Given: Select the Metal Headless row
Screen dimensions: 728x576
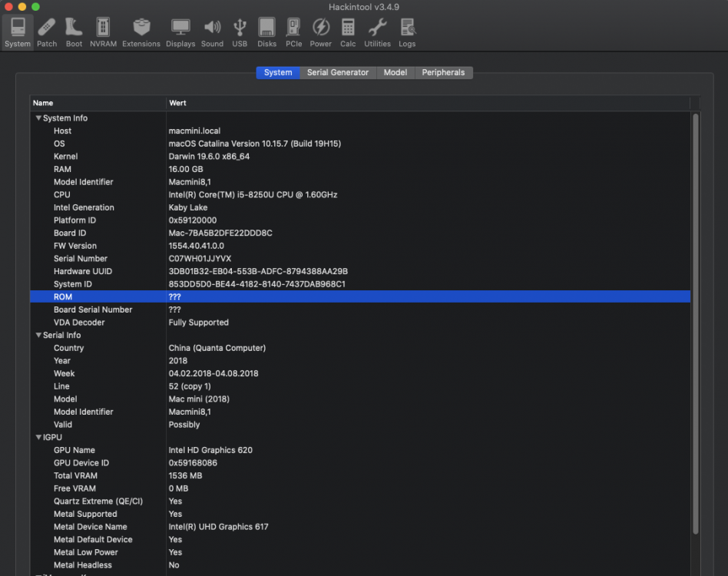Looking at the screenshot, I should click(360, 564).
